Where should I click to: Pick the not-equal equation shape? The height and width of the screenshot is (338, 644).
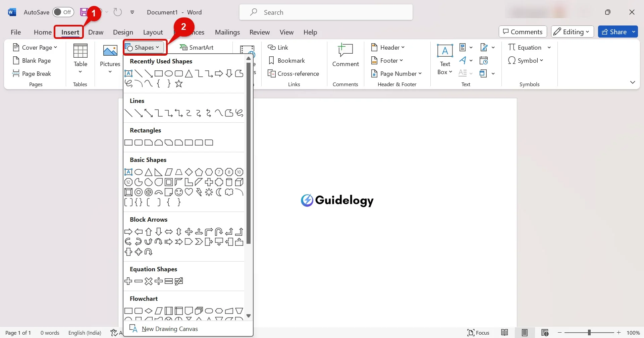179,281
